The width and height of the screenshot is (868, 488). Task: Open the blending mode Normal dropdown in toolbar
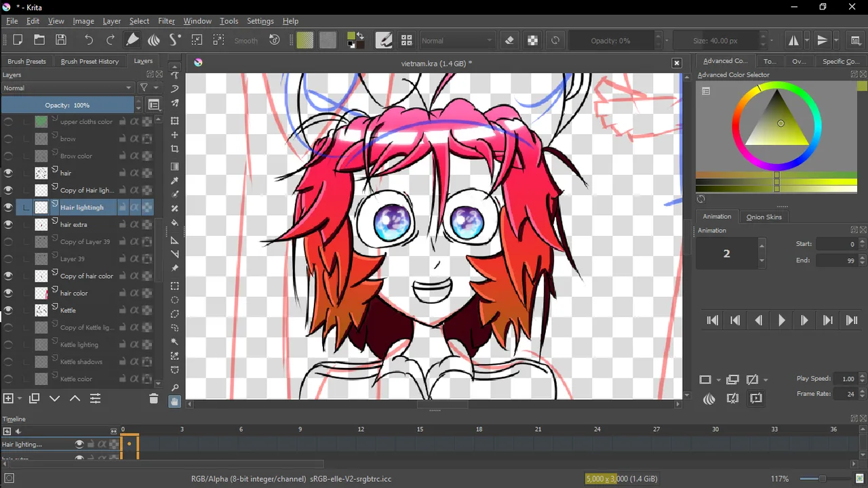[x=457, y=41]
